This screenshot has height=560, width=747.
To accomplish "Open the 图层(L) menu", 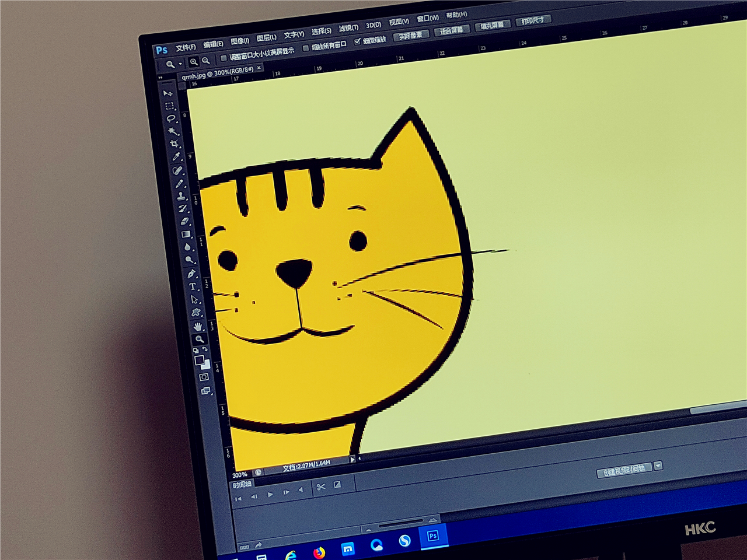I will tap(267, 38).
